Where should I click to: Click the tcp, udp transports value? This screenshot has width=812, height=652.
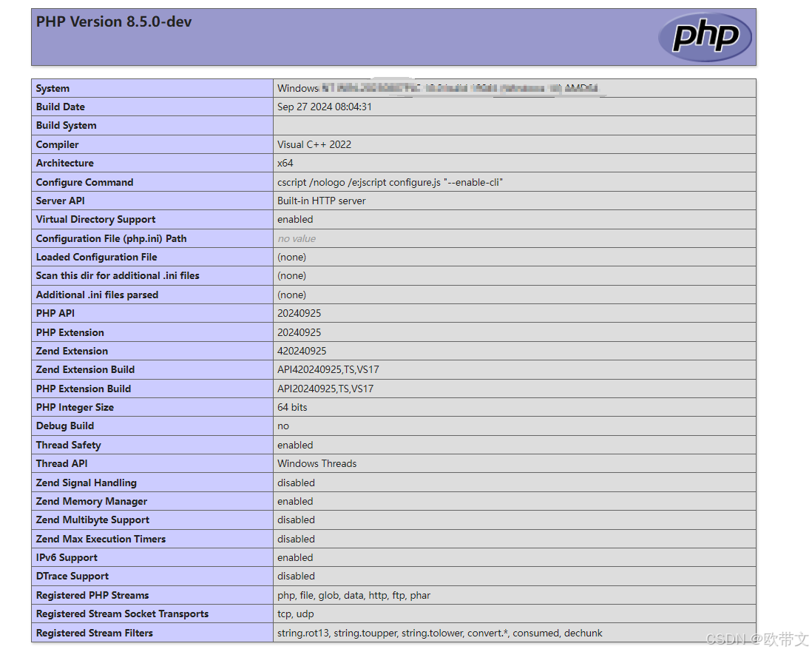point(296,614)
